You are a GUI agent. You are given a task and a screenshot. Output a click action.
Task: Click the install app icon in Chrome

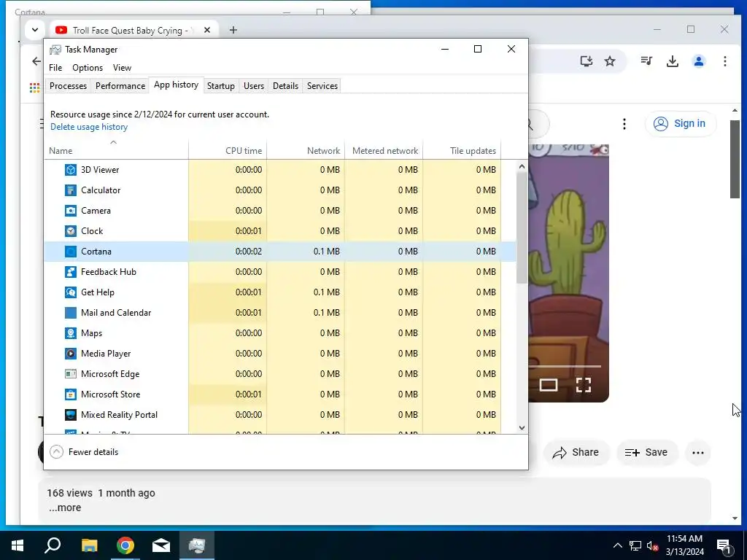tap(587, 61)
